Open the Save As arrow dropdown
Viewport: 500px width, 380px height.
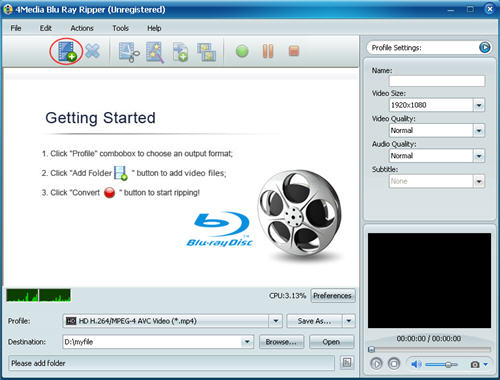349,321
